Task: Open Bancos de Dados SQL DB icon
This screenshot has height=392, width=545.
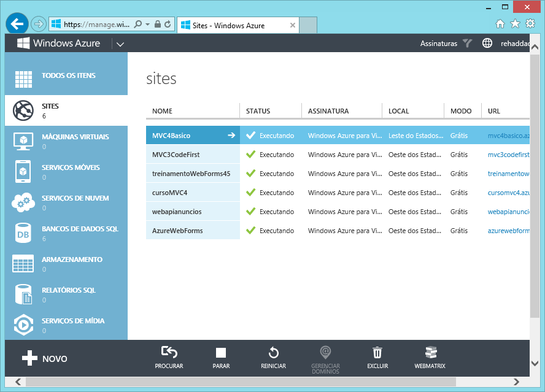Action: tap(23, 233)
